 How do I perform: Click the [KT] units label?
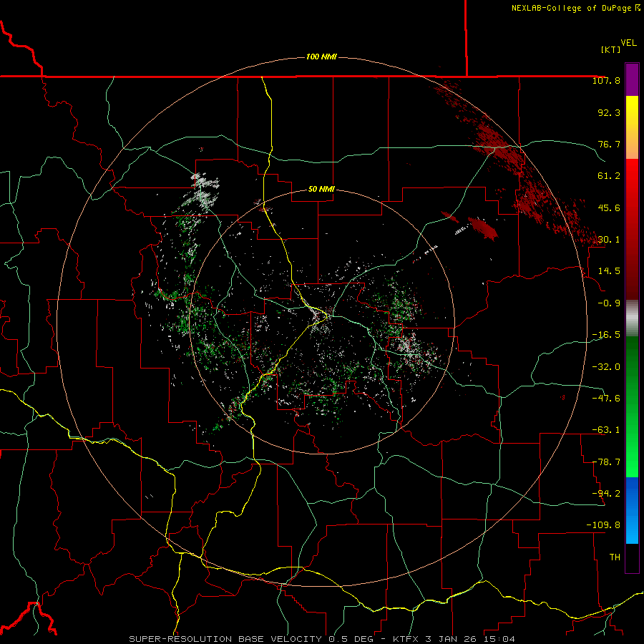point(610,49)
